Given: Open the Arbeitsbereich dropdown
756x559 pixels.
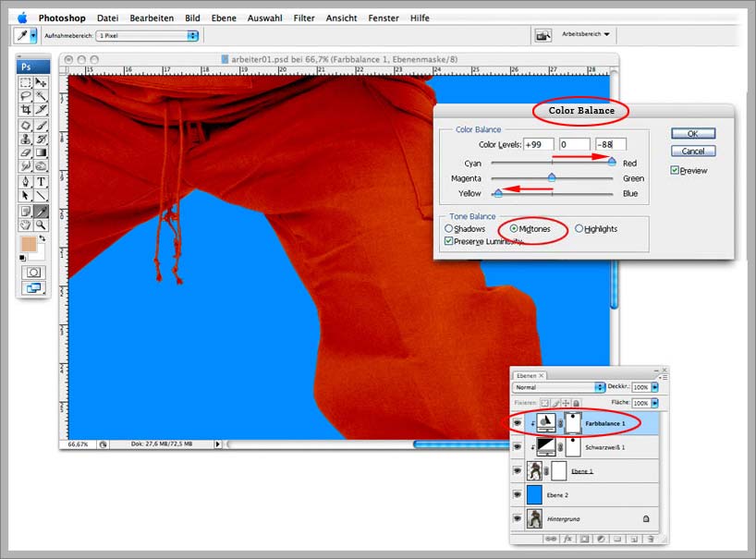Looking at the screenshot, I should 586,34.
